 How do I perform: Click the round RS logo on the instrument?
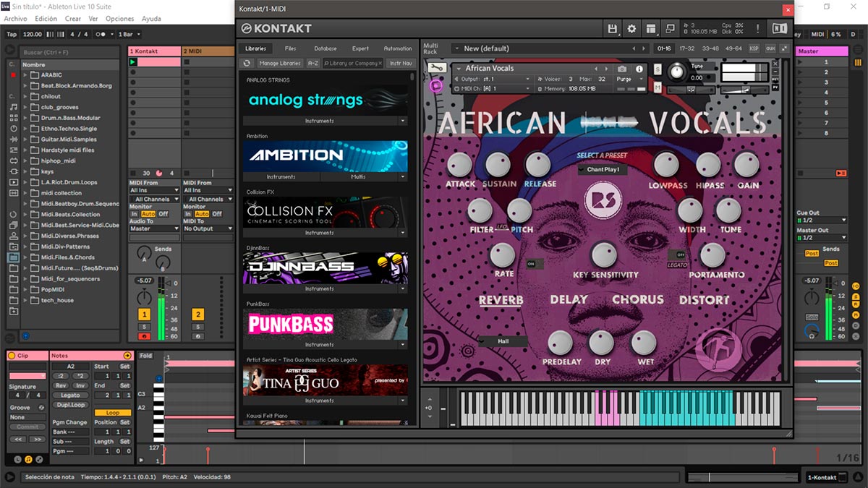coord(603,200)
